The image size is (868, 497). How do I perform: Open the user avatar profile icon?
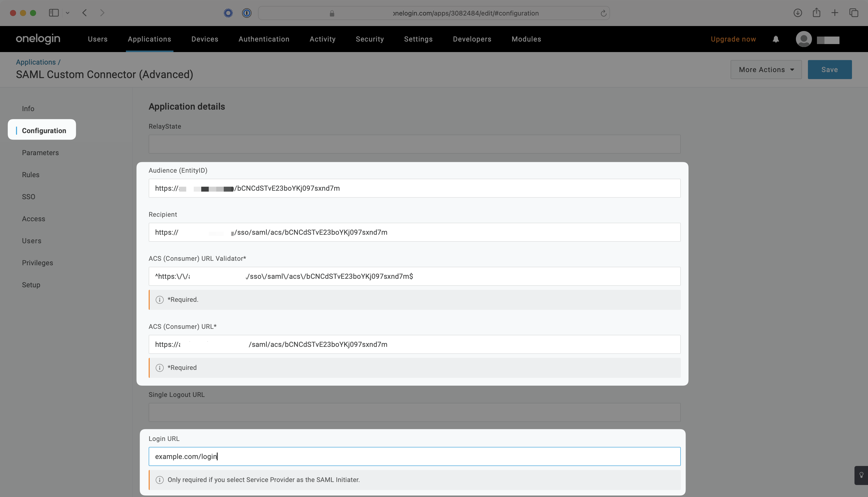804,39
